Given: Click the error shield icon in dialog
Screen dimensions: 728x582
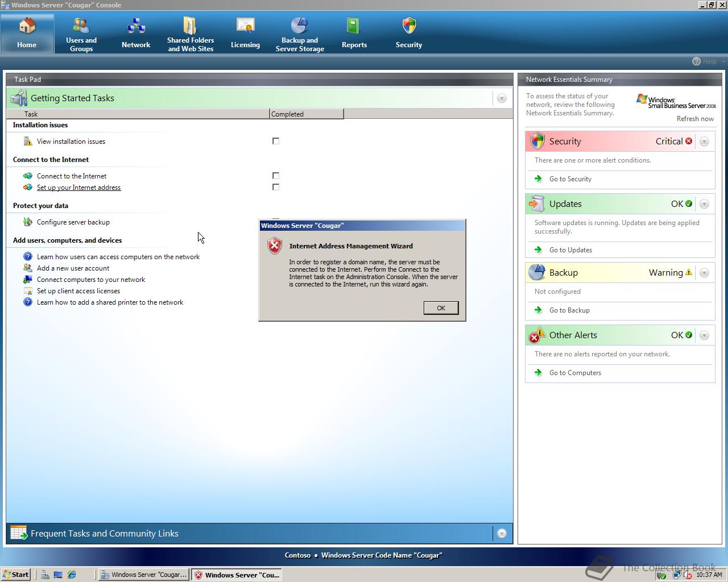Looking at the screenshot, I should (x=275, y=246).
